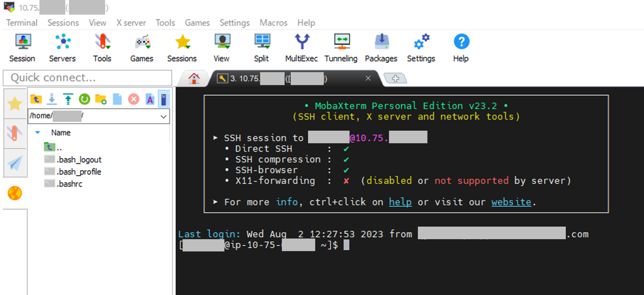Open the X server menu

131,23
